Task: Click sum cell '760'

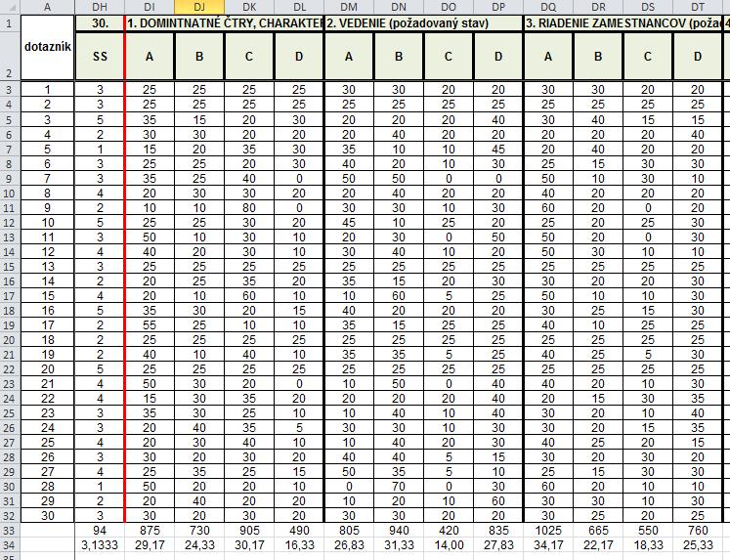Action: 698,531
